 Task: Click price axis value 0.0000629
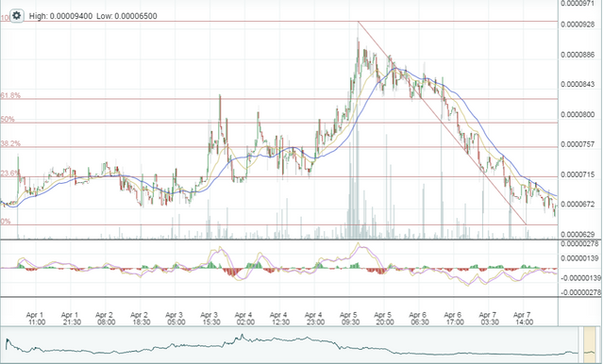coord(578,234)
